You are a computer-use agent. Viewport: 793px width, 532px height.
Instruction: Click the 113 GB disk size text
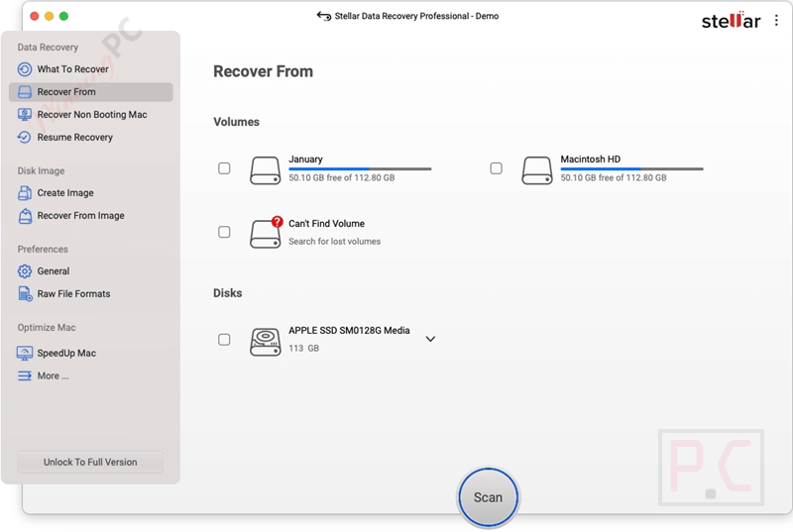click(x=303, y=348)
